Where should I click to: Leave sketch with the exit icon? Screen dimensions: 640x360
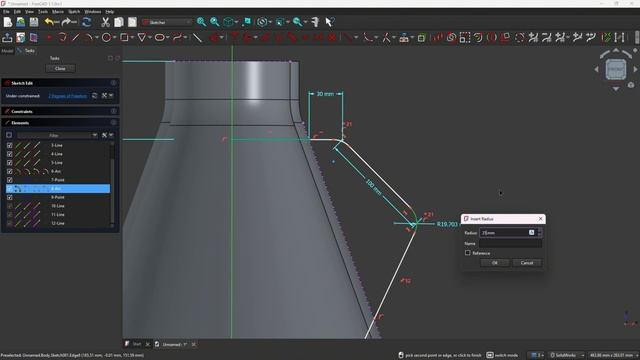[x=7, y=38]
